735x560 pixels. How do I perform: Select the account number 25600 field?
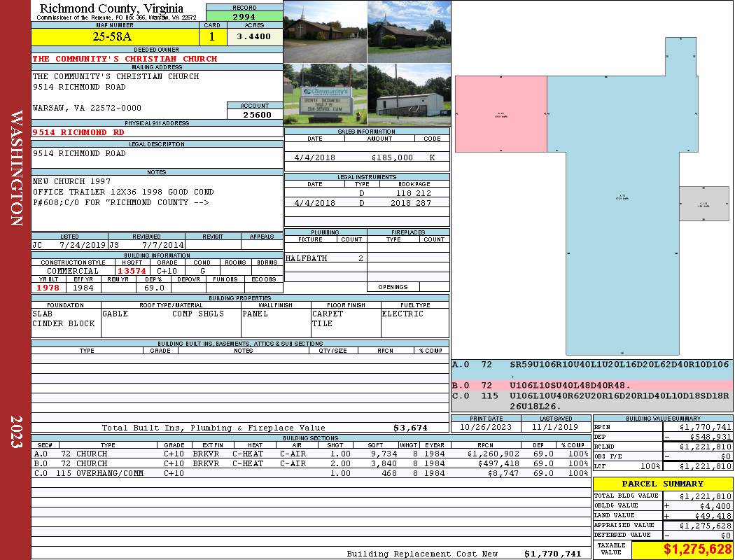(256, 115)
